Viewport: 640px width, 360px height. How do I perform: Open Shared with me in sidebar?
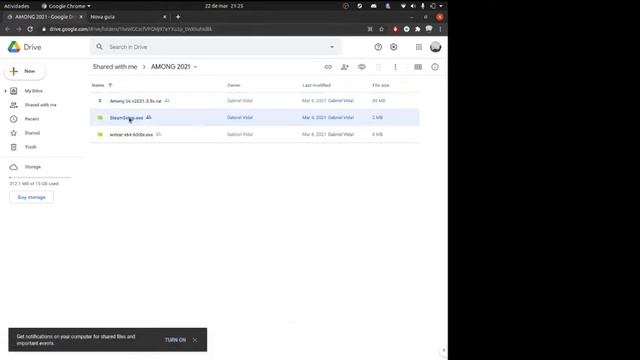point(40,105)
